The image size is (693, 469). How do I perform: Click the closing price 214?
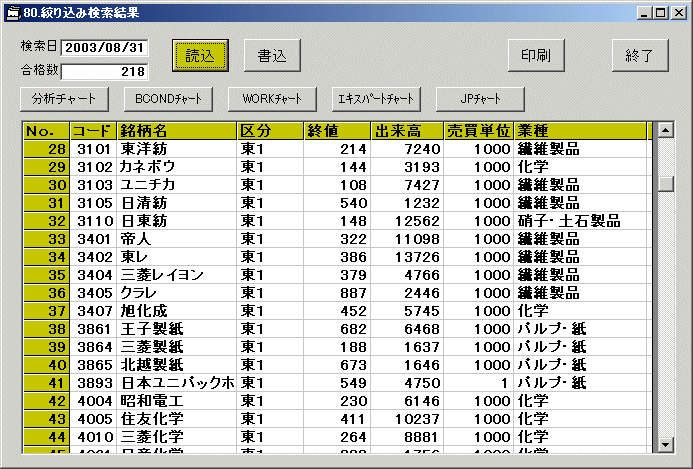(x=337, y=149)
